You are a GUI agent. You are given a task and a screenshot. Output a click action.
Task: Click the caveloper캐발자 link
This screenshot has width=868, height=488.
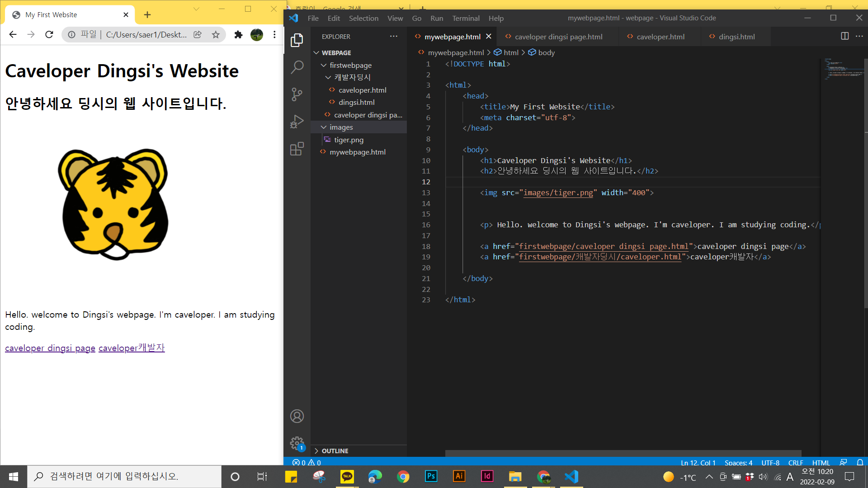132,348
